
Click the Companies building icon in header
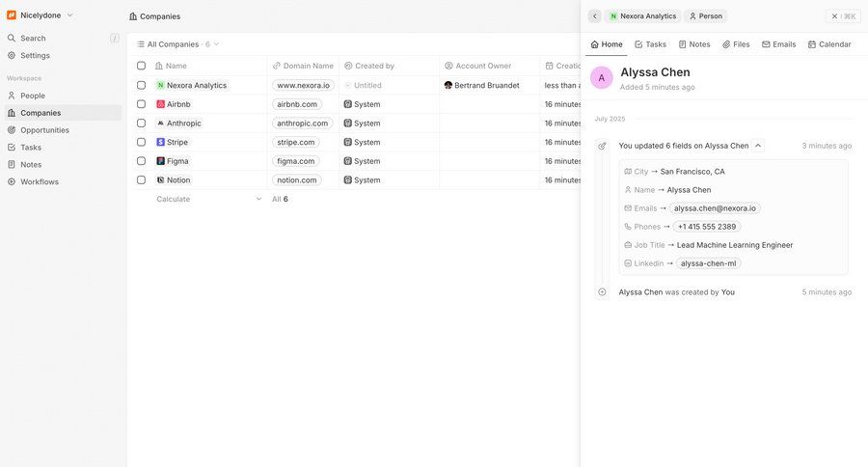[x=133, y=16]
